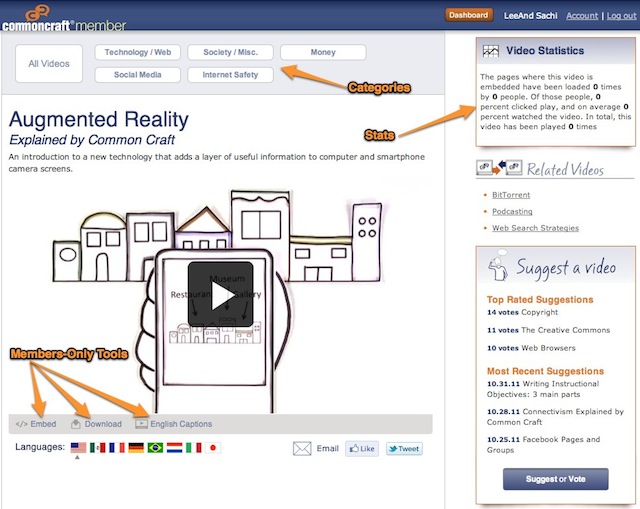640x509 pixels.
Task: Select the Brazil flag language
Action: (155, 448)
